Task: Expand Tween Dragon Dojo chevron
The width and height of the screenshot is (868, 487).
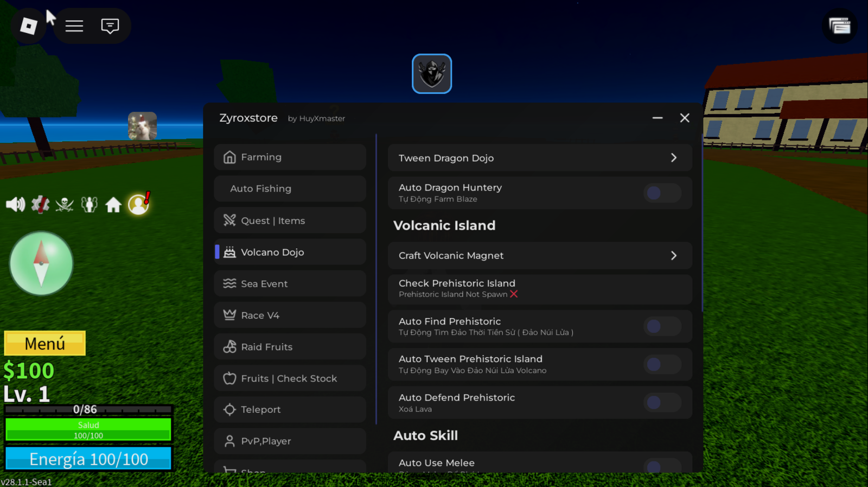Action: (673, 158)
